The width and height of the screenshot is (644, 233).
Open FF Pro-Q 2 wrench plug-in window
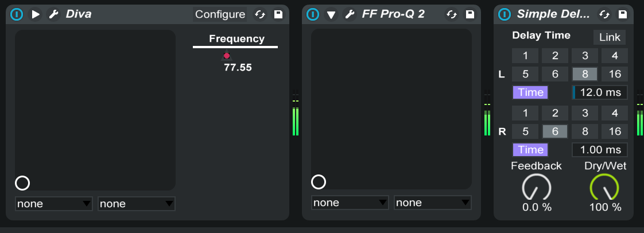pos(350,14)
